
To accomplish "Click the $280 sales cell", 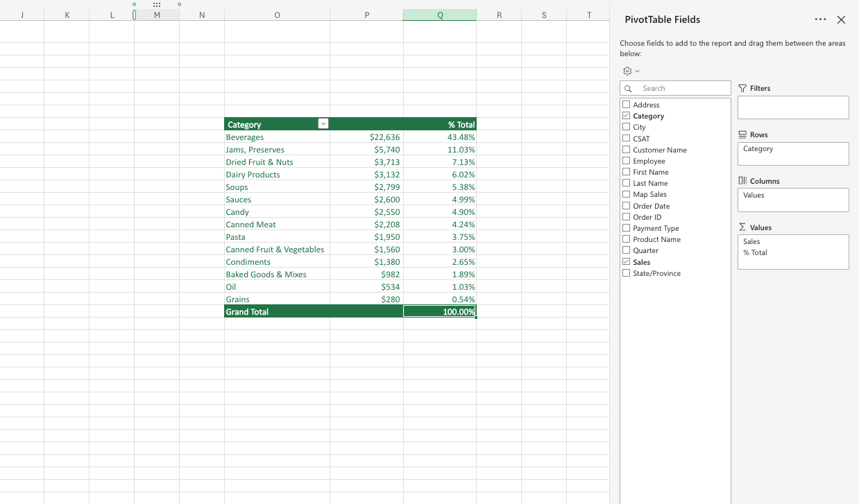I will tap(366, 299).
